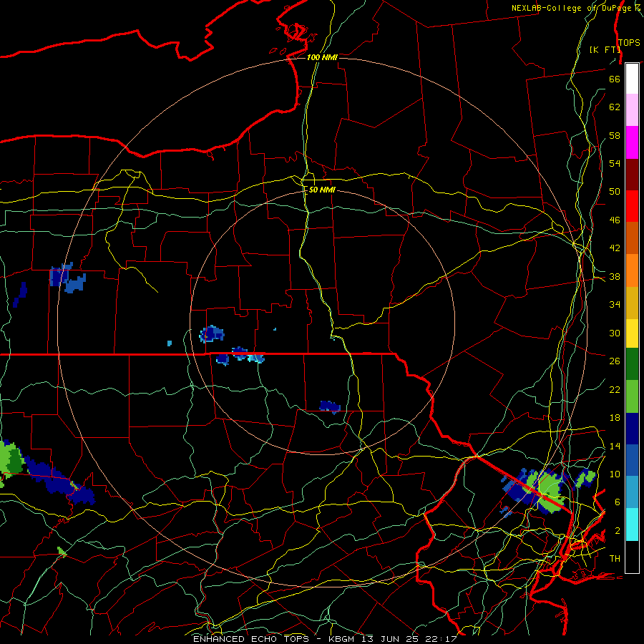Click the 6 value on legend scale
This screenshot has height=644, width=644.
pos(618,502)
